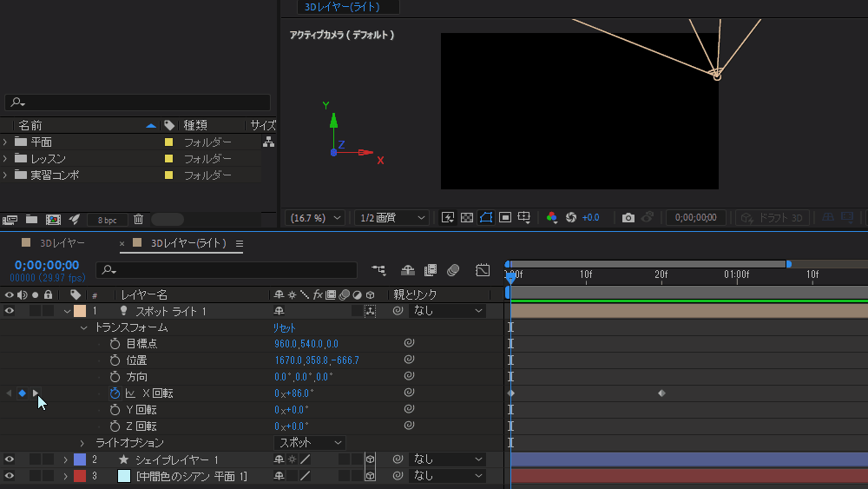Click label color swatch of シェイプレイヤー 1
The width and height of the screenshot is (868, 489).
click(80, 459)
